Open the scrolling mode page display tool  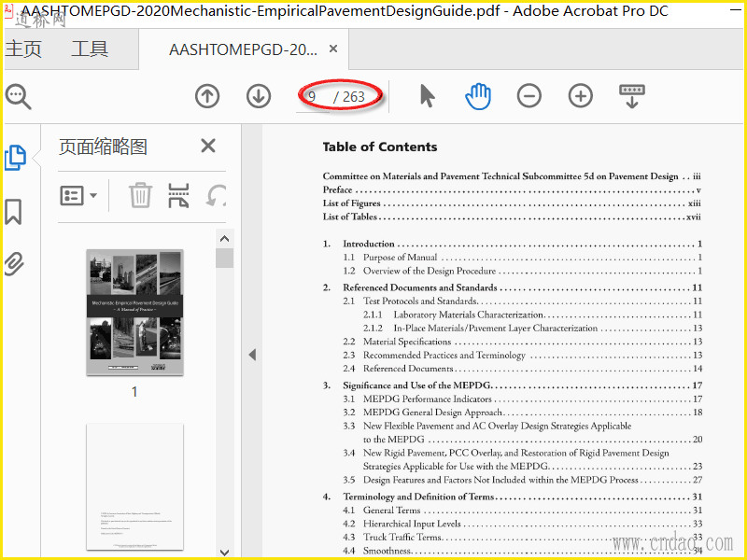point(632,96)
